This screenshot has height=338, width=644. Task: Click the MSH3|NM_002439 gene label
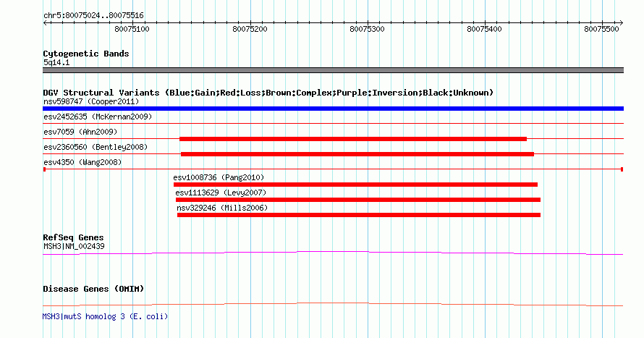(x=74, y=246)
